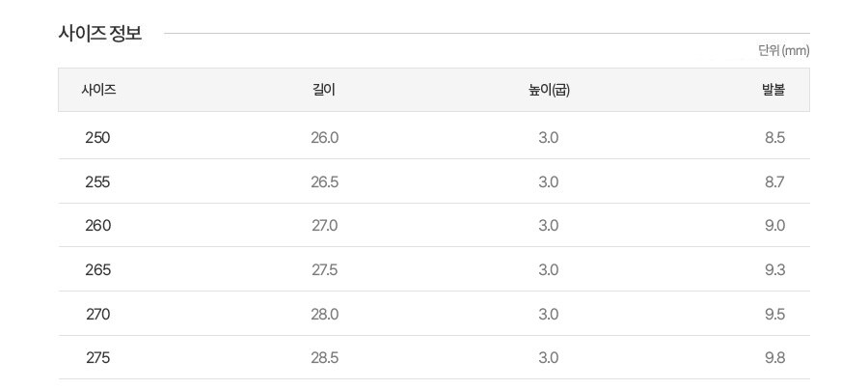
Task: Click the 9.8 foot width value
Action: click(x=774, y=357)
